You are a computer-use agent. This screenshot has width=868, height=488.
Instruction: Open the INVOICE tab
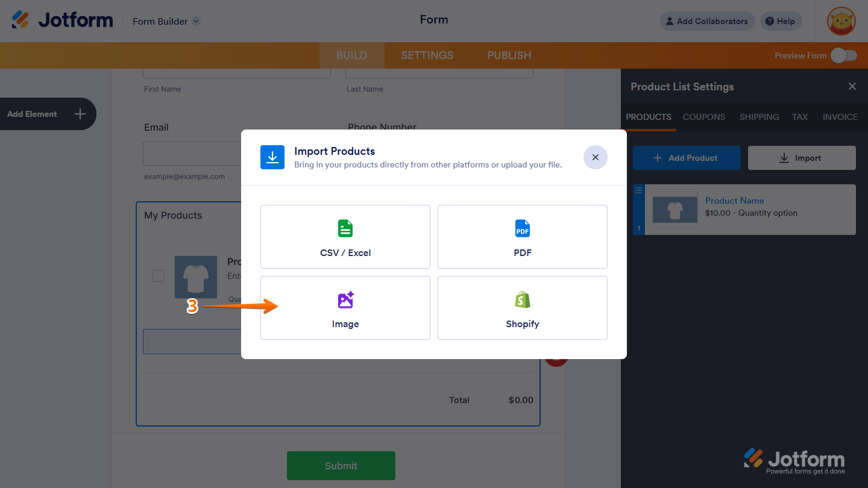click(x=840, y=117)
